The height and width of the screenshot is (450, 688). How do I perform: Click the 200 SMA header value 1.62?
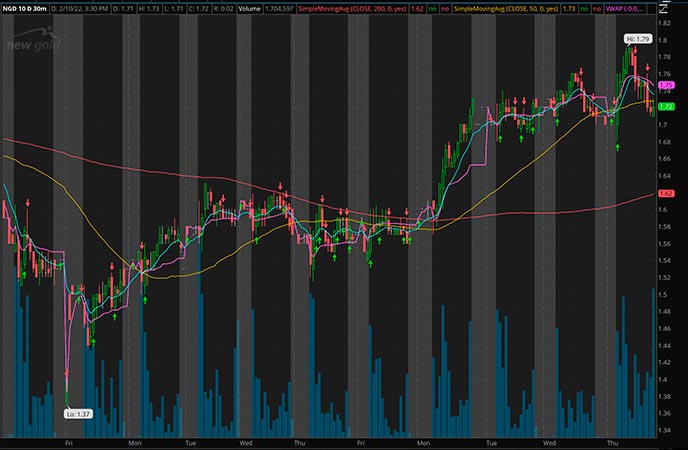417,8
